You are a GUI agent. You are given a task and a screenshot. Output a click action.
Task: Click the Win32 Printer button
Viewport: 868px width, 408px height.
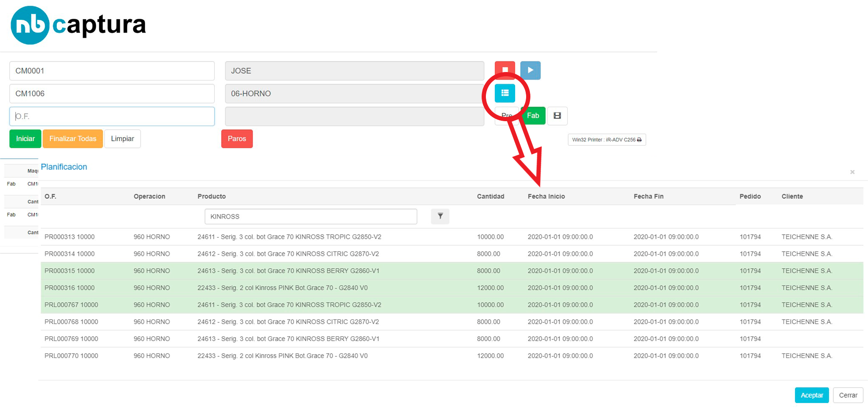click(607, 140)
